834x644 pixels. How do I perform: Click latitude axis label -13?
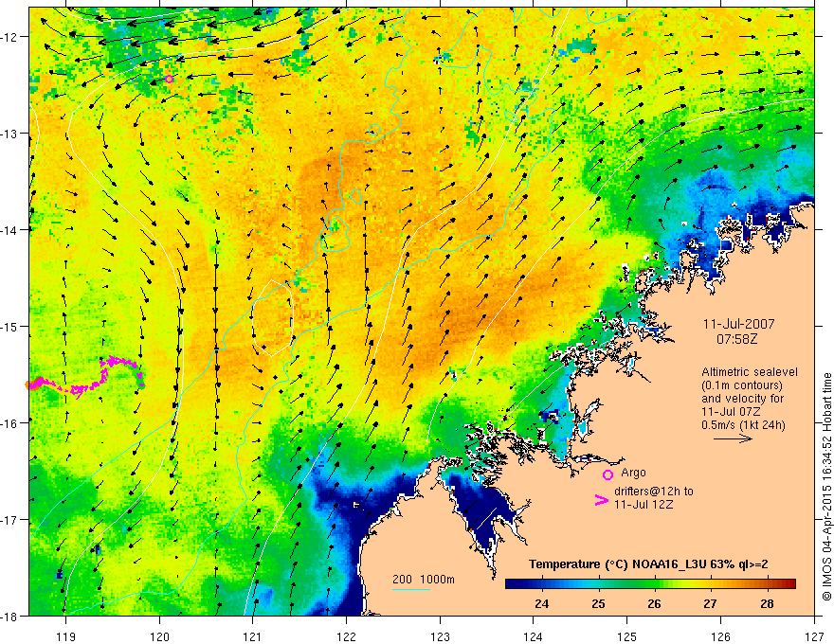tap(9, 134)
